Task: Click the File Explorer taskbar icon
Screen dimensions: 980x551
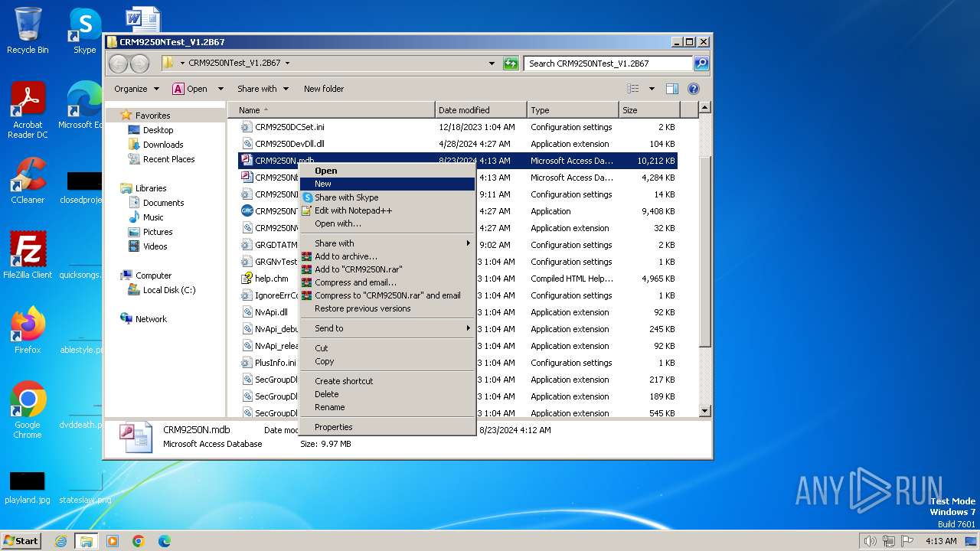Action: 86,541
